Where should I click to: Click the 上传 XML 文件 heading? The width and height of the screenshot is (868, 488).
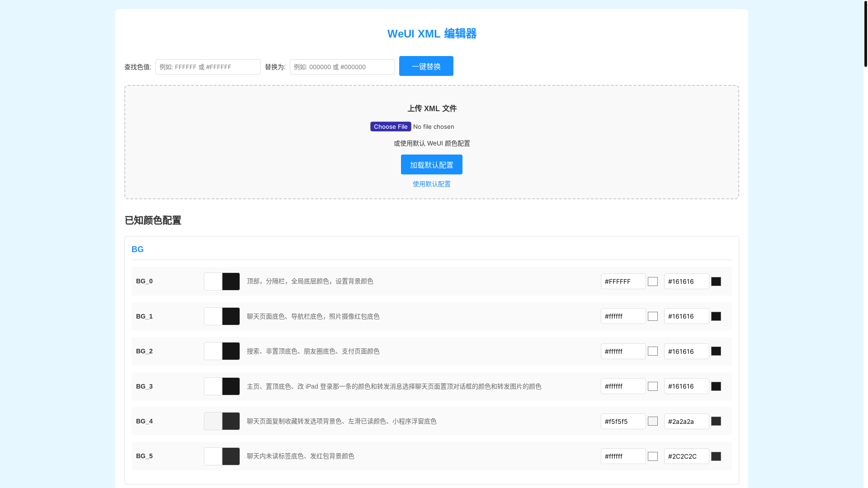tap(432, 108)
